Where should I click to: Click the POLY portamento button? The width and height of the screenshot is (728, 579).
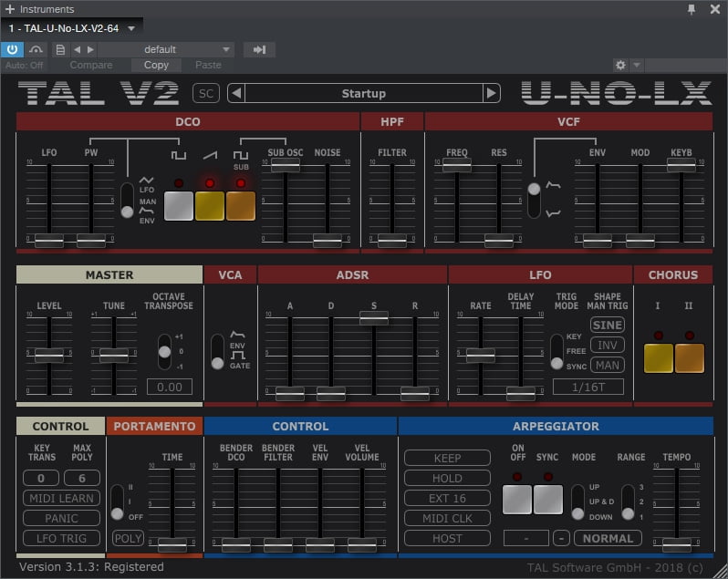point(128,538)
